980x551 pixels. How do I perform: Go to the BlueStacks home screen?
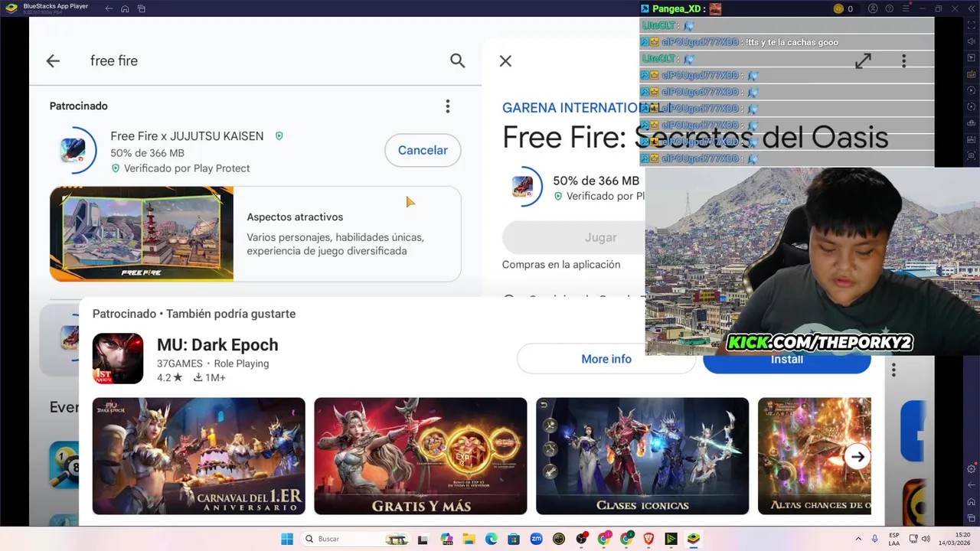(126, 8)
